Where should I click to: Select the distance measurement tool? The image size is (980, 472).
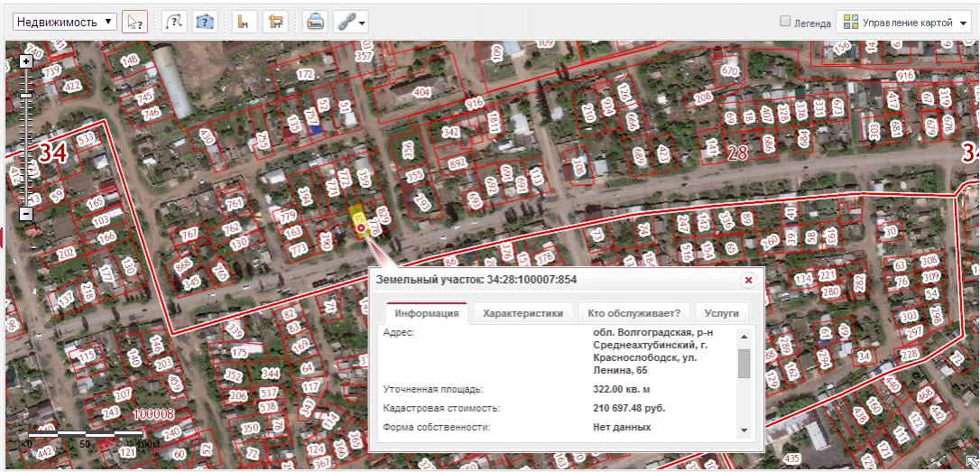[x=241, y=21]
